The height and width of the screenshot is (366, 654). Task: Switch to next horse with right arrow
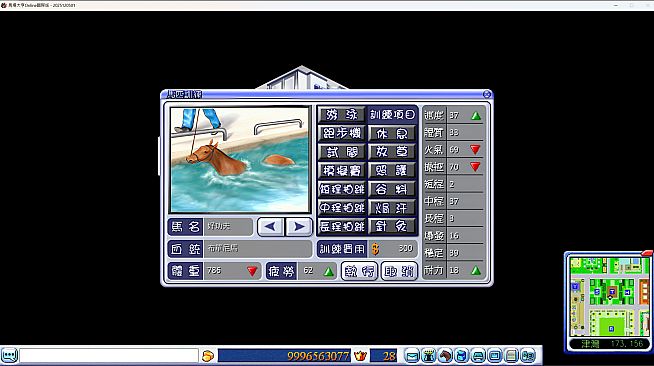tap(299, 227)
